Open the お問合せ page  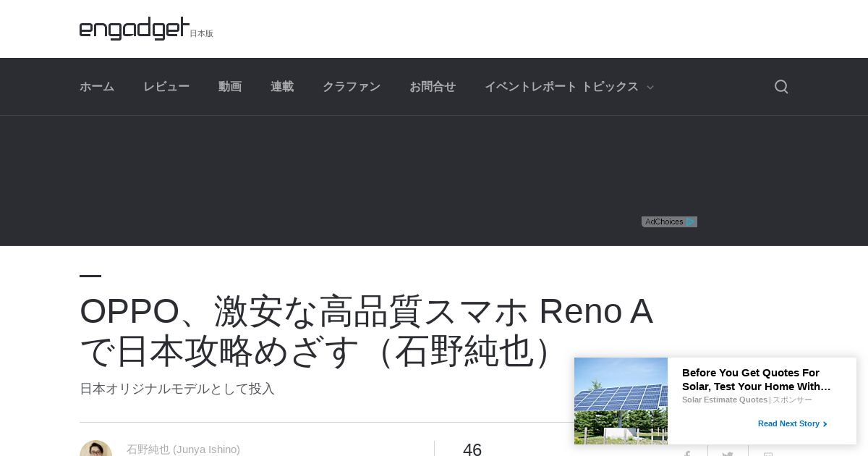pyautogui.click(x=433, y=87)
